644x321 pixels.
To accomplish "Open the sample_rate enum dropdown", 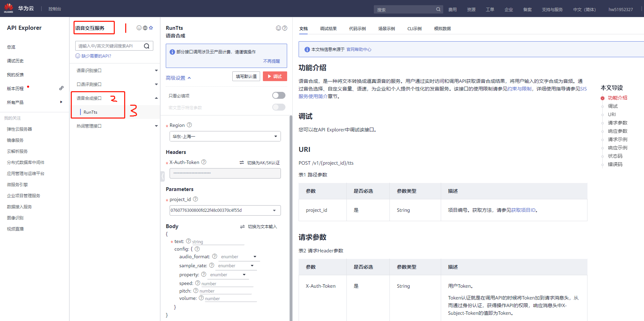I will pyautogui.click(x=236, y=266).
